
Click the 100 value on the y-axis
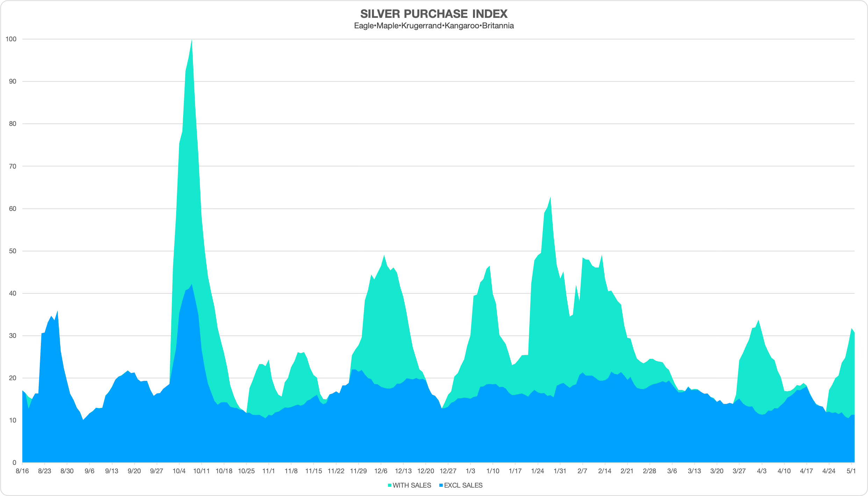pos(11,39)
